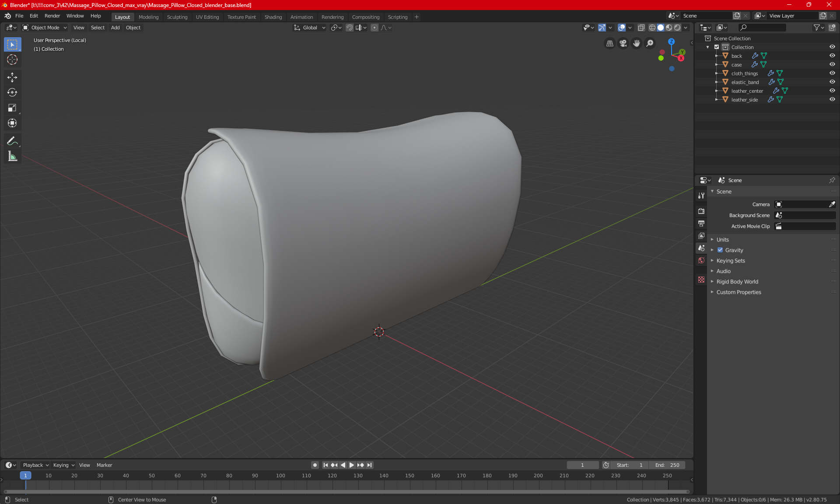Viewport: 840px width, 504px height.
Task: Disable the Gravity checkbox
Action: (x=720, y=250)
